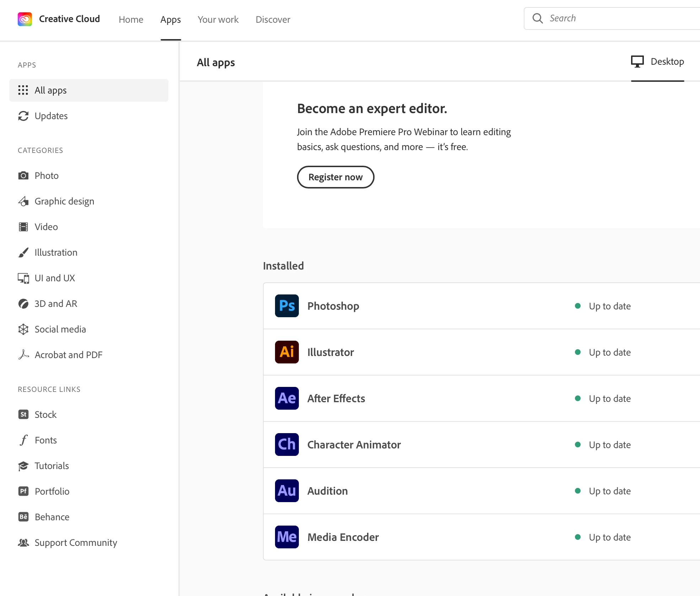This screenshot has height=596, width=700.
Task: Click the Media Encoder app icon
Action: [x=286, y=537]
